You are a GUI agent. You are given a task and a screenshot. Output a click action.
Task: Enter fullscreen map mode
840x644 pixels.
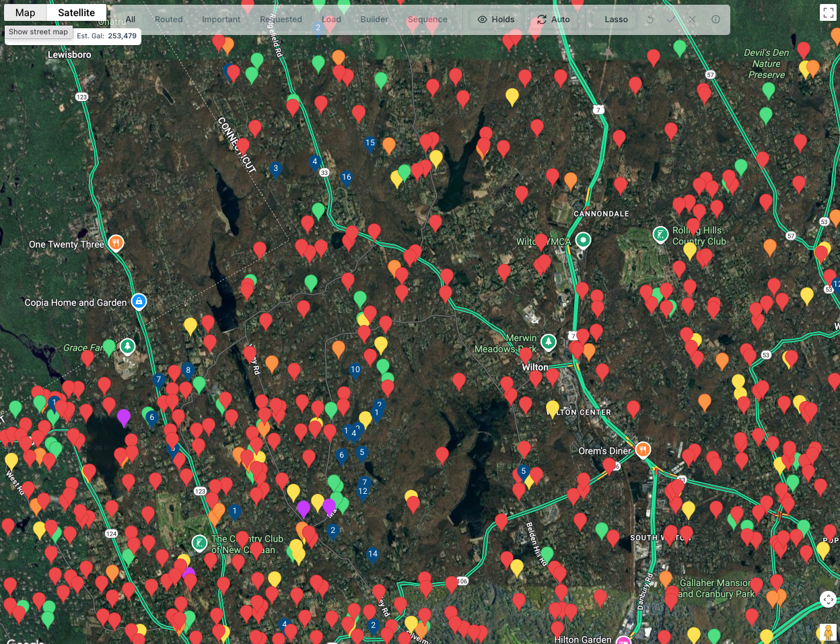[828, 13]
